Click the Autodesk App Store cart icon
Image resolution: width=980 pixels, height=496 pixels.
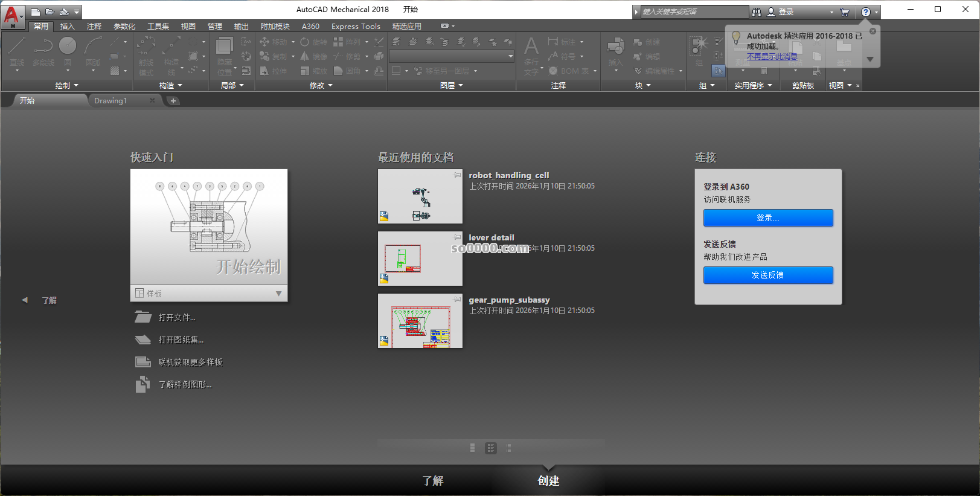point(844,12)
